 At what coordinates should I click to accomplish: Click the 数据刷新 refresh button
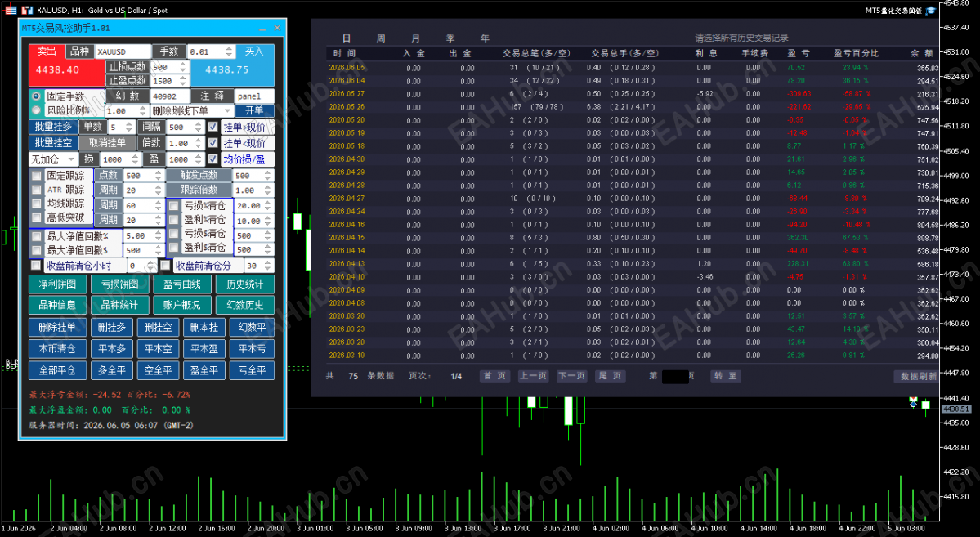point(918,376)
